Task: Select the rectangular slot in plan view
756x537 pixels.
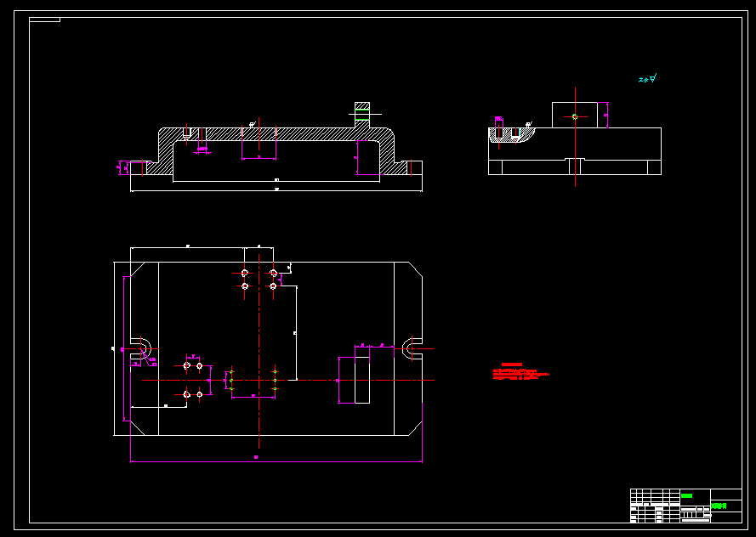Action: [x=362, y=380]
